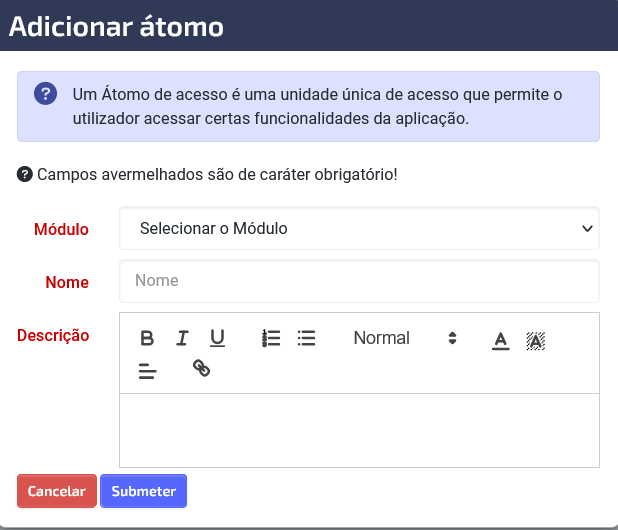
Task: Toggle italic formatting in description editor
Action: click(x=182, y=338)
